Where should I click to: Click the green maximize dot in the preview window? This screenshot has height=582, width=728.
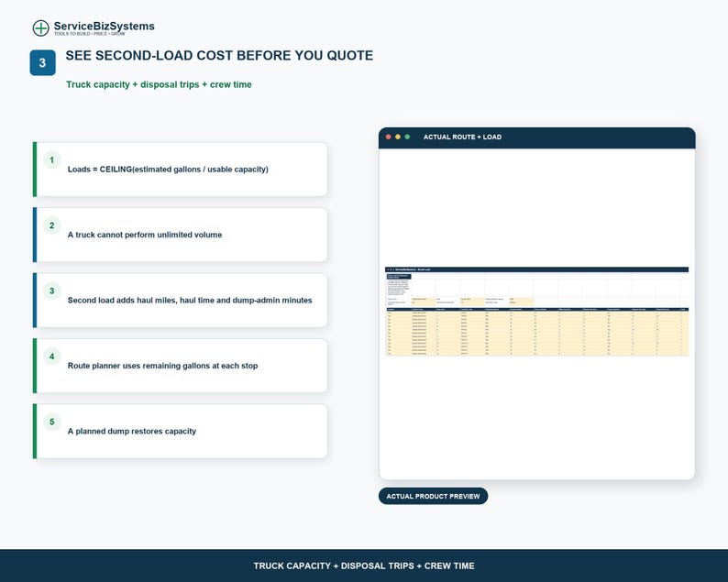coord(407,137)
